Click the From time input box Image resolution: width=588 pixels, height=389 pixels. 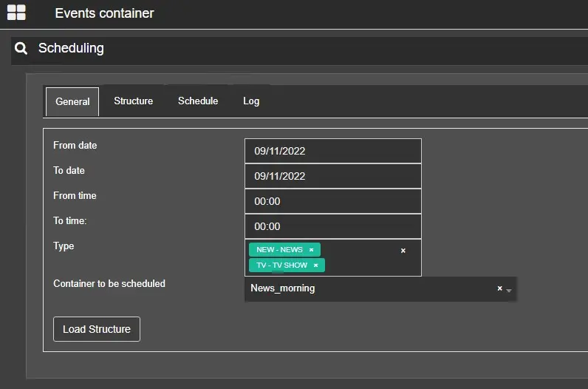(332, 201)
